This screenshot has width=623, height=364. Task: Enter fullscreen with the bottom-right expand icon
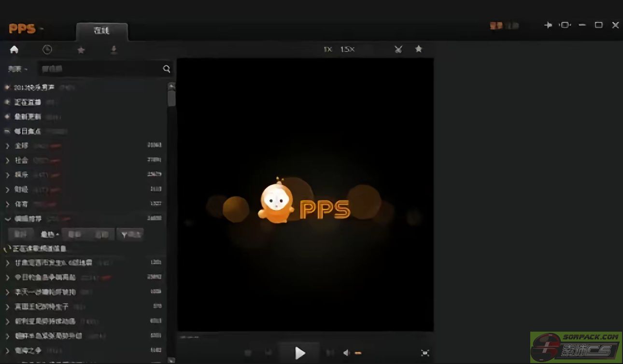tap(425, 353)
